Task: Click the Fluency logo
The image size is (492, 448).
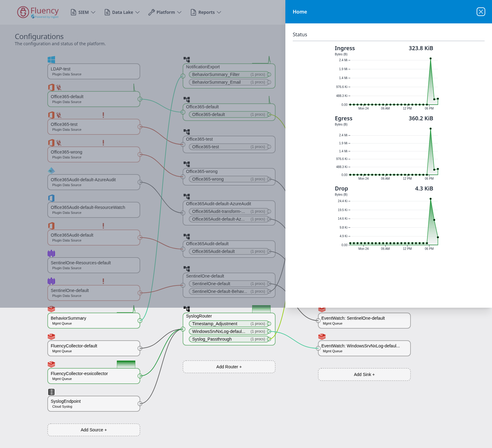Action: (x=38, y=12)
